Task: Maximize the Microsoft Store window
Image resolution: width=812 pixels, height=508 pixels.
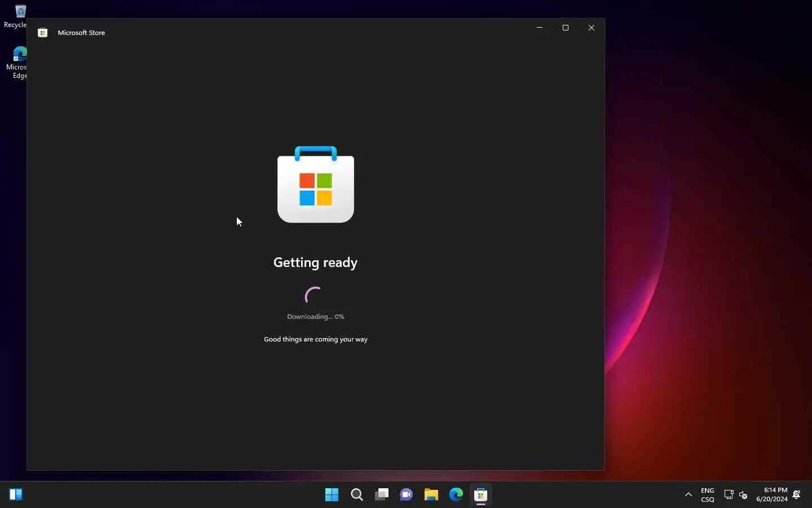Action: pos(566,28)
